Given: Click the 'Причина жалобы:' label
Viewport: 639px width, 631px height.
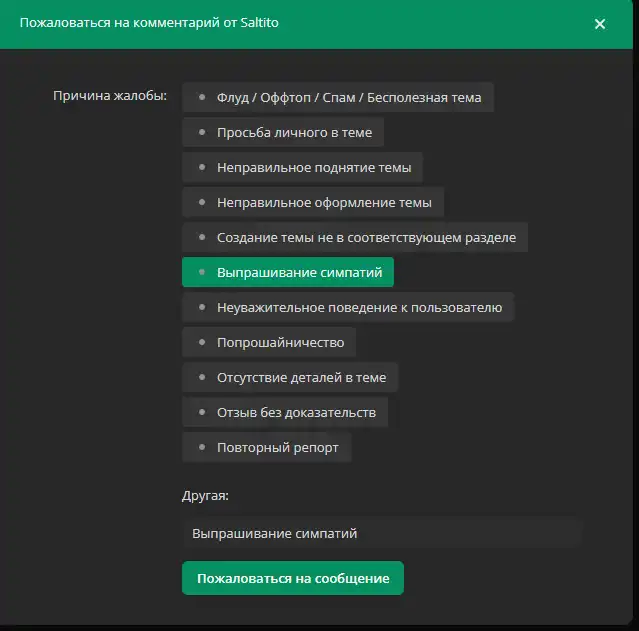Looking at the screenshot, I should pos(110,97).
